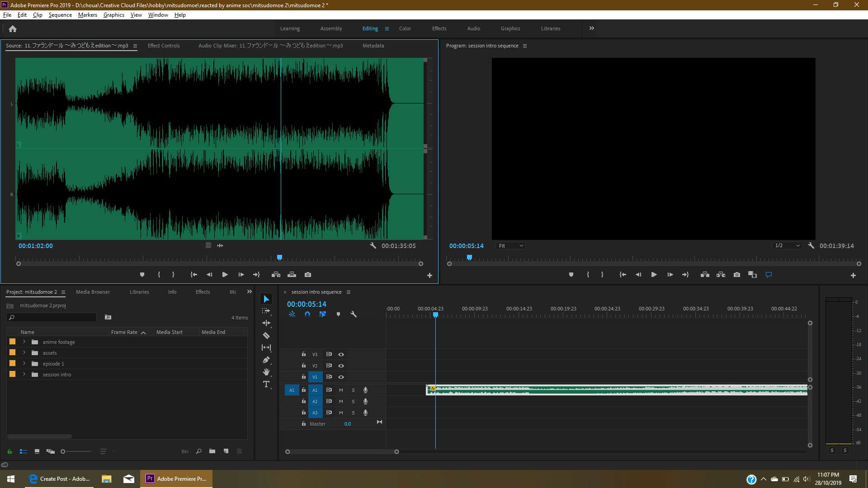This screenshot has height=488, width=868.
Task: Open the timeline Add Marker icon
Action: click(338, 314)
